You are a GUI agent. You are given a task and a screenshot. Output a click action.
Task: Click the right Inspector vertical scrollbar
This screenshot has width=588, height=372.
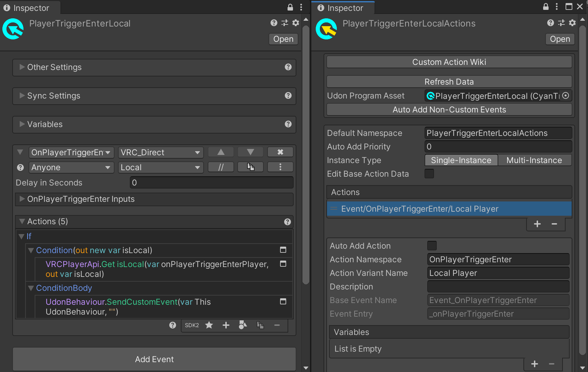point(583,190)
